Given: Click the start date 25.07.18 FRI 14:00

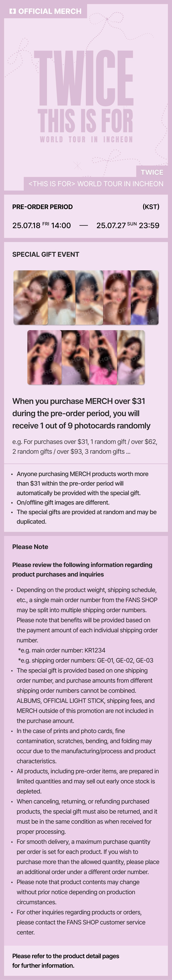Looking at the screenshot, I should (x=42, y=225).
